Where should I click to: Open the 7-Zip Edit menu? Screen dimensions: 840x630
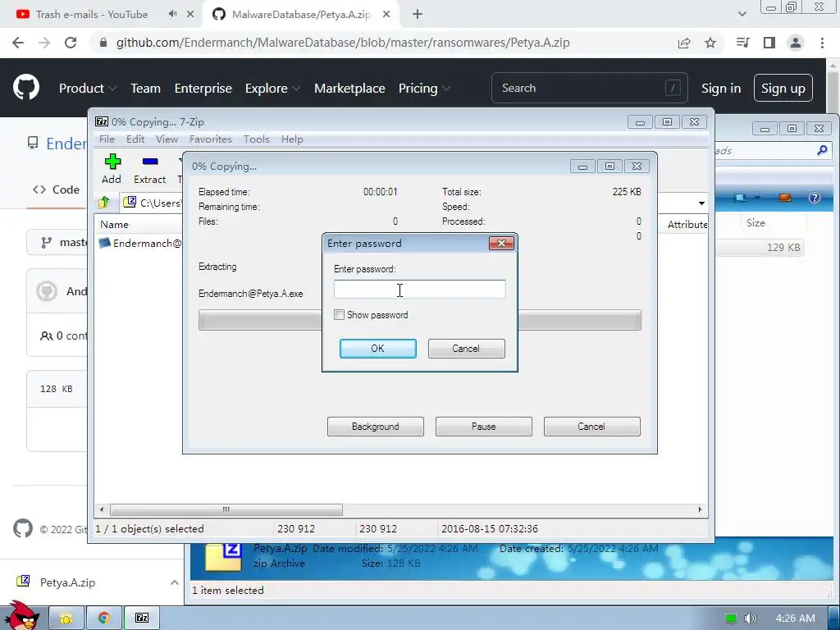pos(135,139)
